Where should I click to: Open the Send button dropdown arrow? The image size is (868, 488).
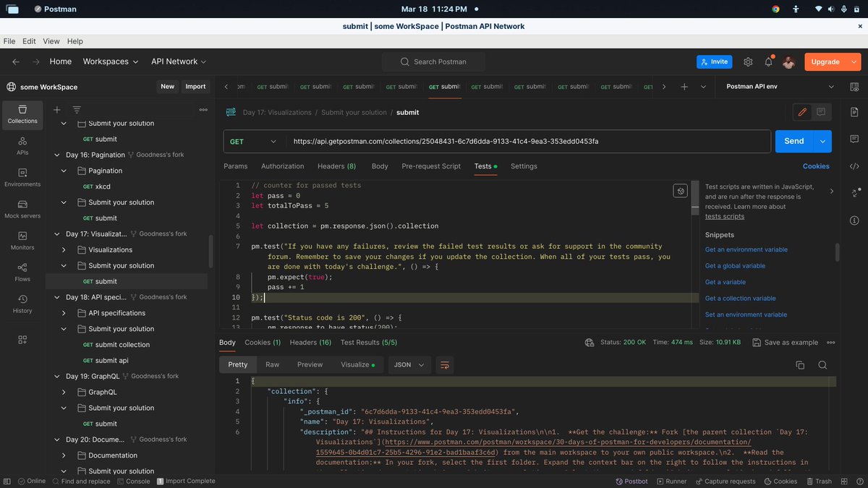(x=822, y=142)
